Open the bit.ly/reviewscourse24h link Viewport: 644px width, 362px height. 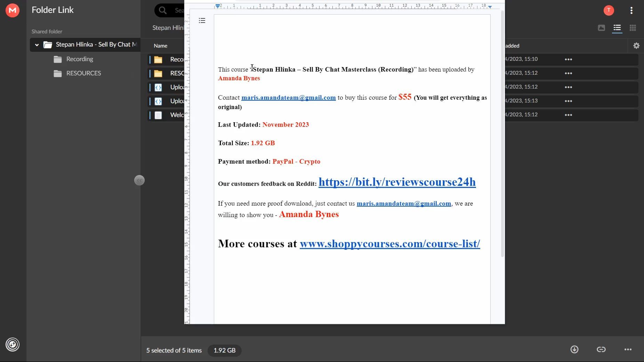click(397, 182)
